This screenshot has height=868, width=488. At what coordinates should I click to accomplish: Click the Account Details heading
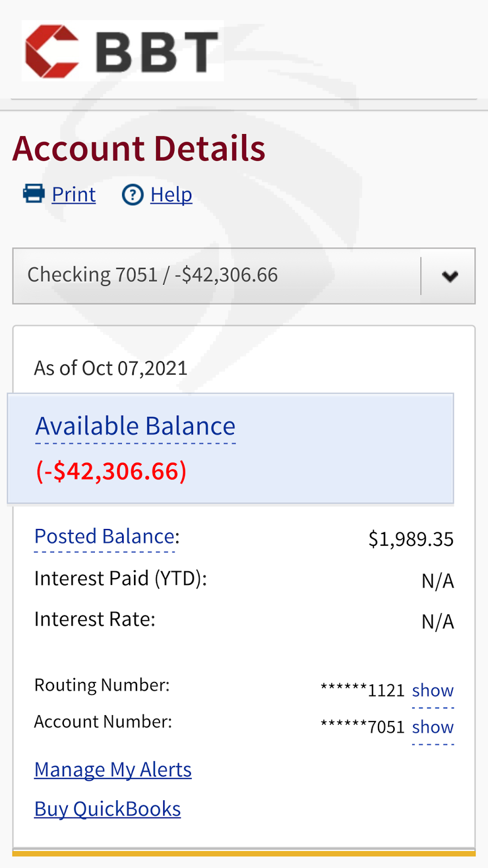coord(139,149)
